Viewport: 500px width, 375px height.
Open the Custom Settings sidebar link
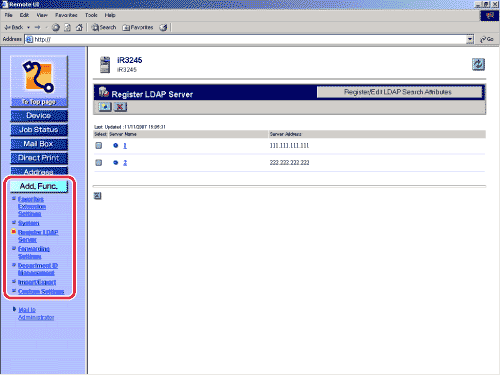[41, 291]
